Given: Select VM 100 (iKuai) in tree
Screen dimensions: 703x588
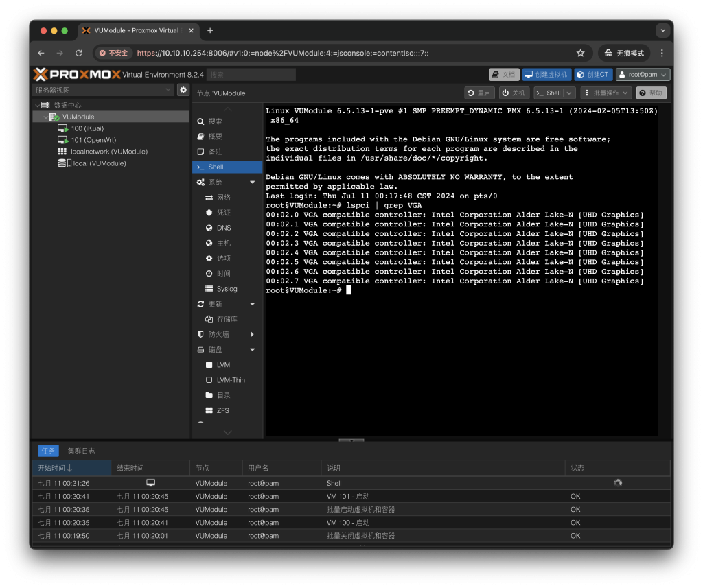Looking at the screenshot, I should [x=87, y=128].
